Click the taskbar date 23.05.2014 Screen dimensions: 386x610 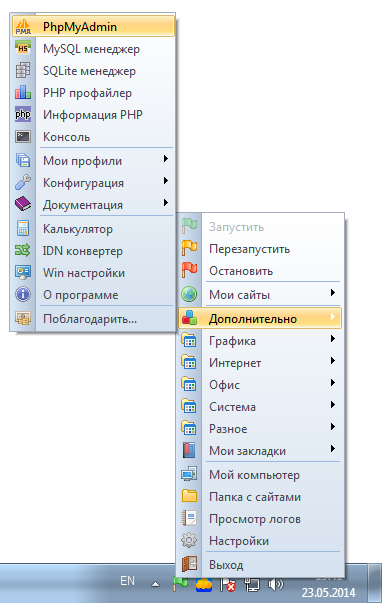point(328,592)
